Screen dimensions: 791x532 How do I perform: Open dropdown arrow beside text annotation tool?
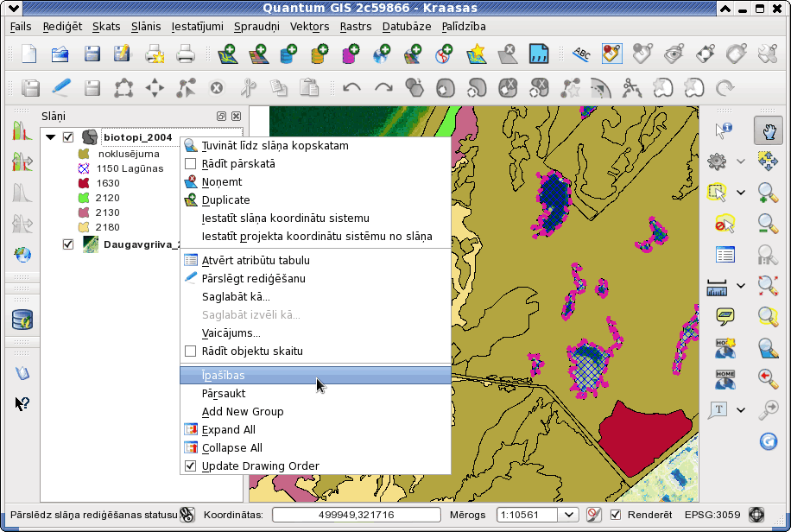pyautogui.click(x=741, y=410)
